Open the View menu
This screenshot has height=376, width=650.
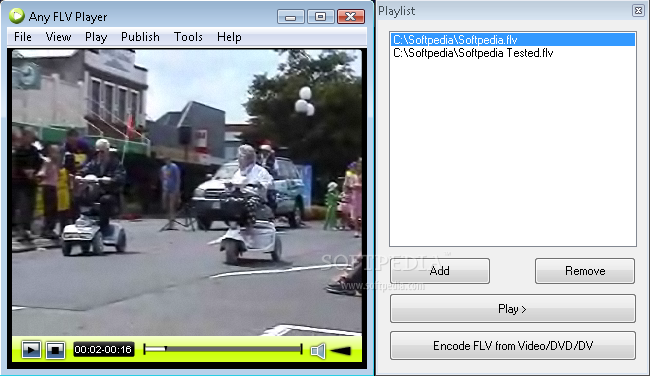58,37
